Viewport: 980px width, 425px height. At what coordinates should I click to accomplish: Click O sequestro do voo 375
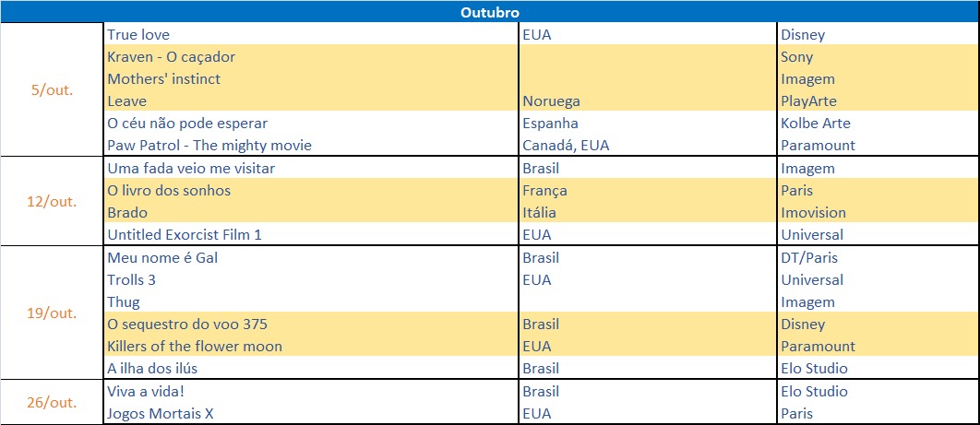(x=311, y=324)
